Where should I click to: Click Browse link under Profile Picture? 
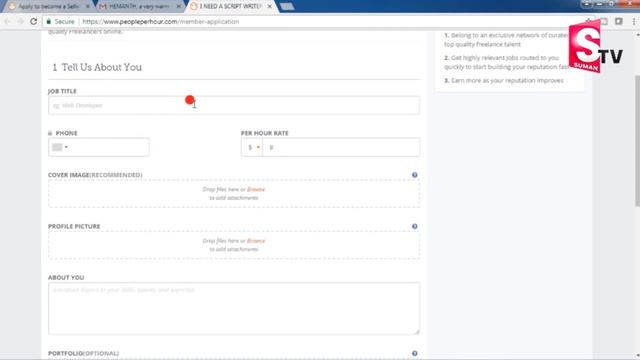[256, 241]
